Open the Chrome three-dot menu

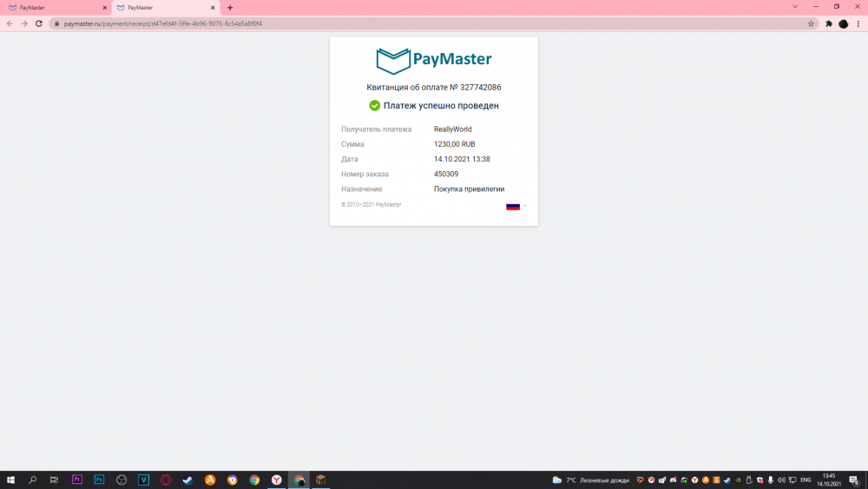pyautogui.click(x=858, y=23)
